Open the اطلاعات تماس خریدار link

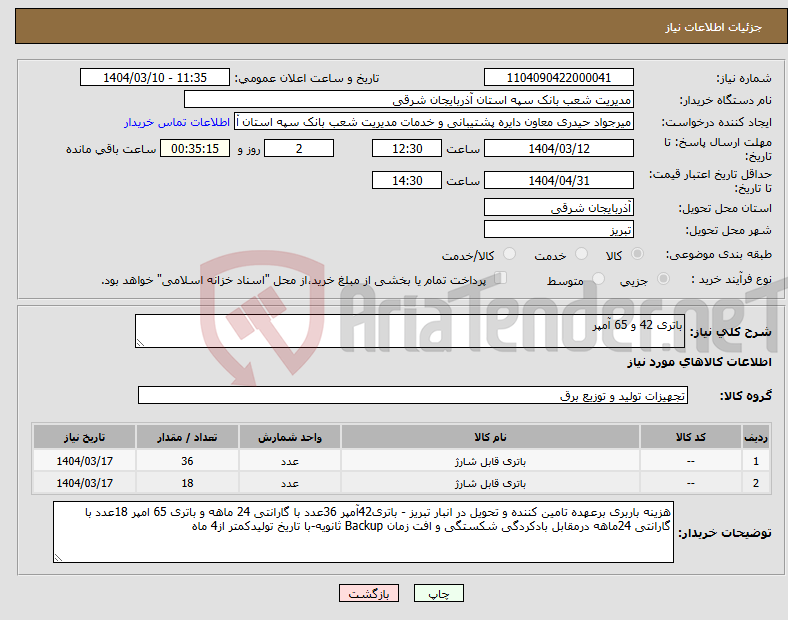coord(177,122)
